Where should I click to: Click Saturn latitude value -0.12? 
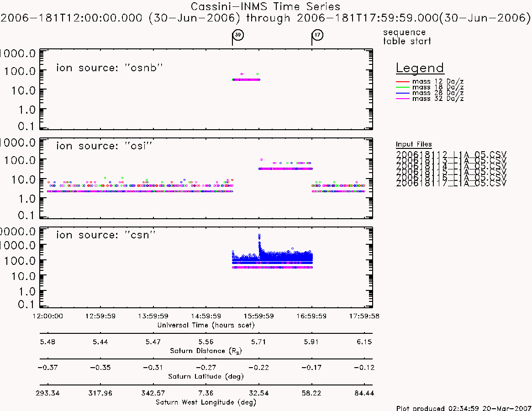point(364,368)
